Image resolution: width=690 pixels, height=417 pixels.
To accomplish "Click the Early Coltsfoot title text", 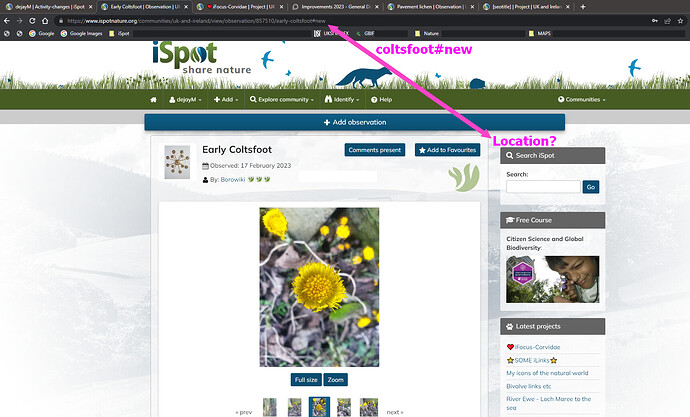I will [x=237, y=150].
